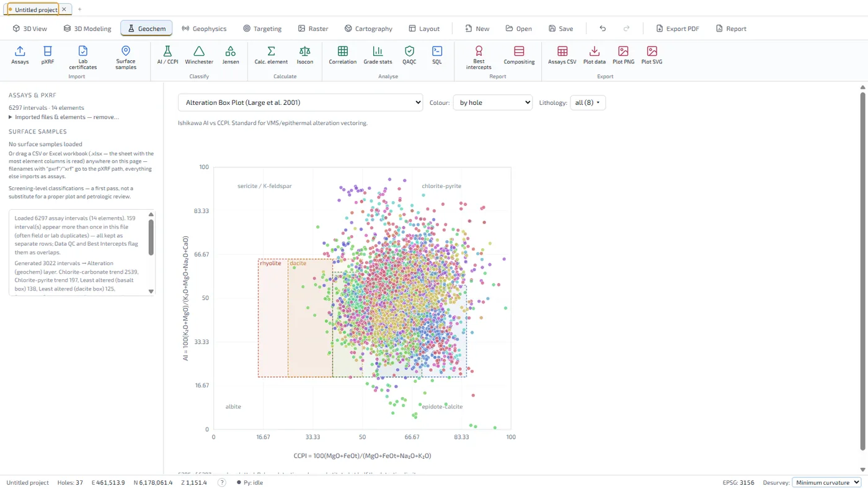This screenshot has height=489, width=868.
Task: Export Assays CSV
Action: coord(562,55)
